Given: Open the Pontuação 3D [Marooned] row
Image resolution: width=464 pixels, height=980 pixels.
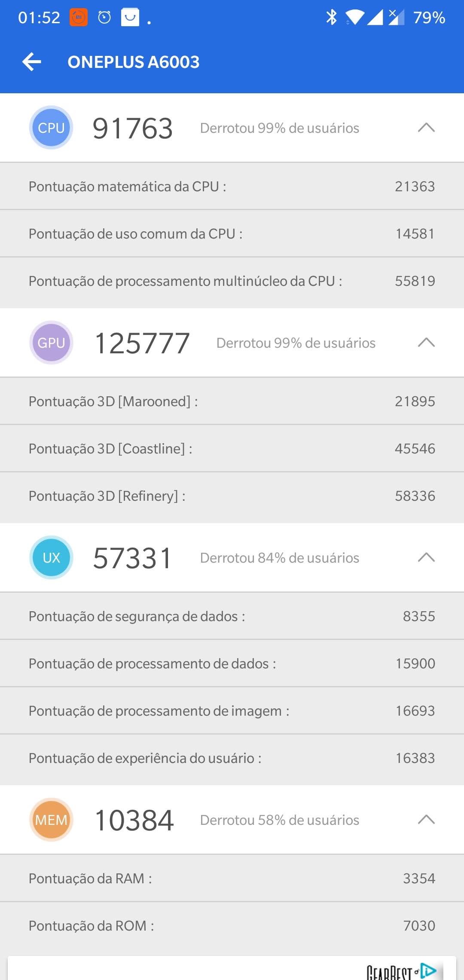Looking at the screenshot, I should point(232,401).
